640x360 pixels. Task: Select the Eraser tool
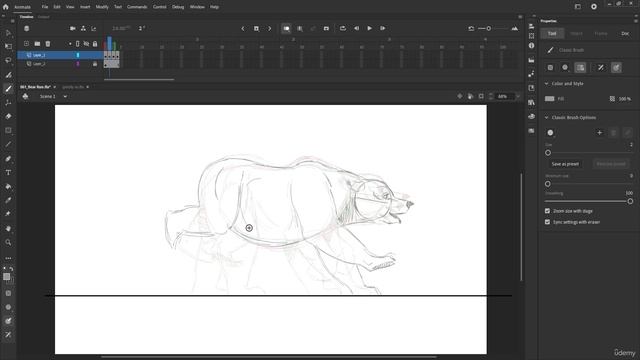click(x=8, y=116)
